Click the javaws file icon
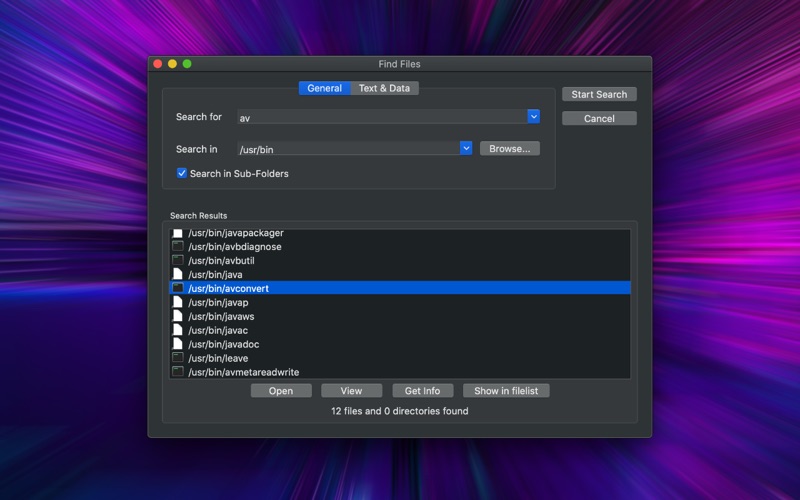The width and height of the screenshot is (800, 500). [178, 316]
